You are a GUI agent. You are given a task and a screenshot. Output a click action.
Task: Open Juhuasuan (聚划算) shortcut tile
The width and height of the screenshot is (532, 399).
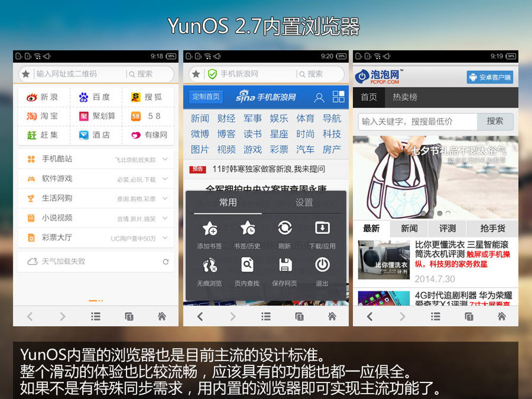tap(97, 117)
